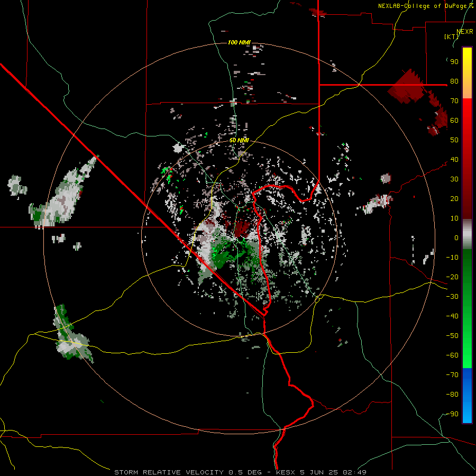Click the '50 NMI' range ring label
This screenshot has height=476, width=476.
239,140
